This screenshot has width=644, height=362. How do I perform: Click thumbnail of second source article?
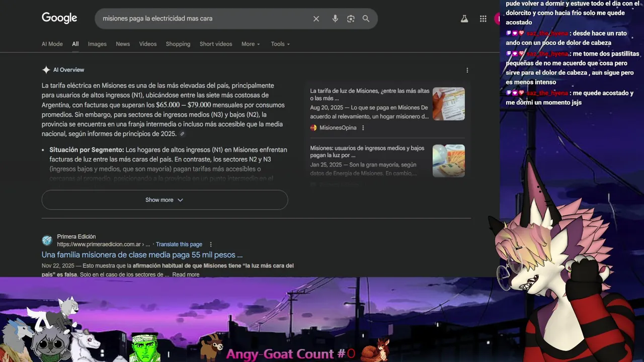pyautogui.click(x=449, y=161)
